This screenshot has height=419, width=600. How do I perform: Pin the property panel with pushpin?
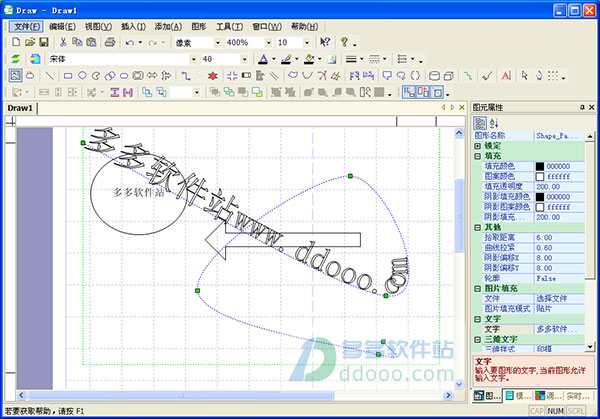click(x=582, y=108)
